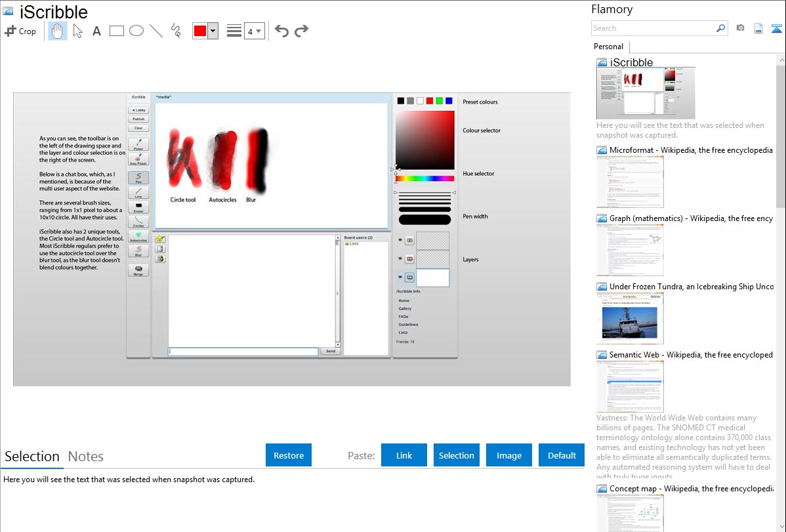Click the line thickness icon
The height and width of the screenshot is (532, 786).
(x=234, y=31)
